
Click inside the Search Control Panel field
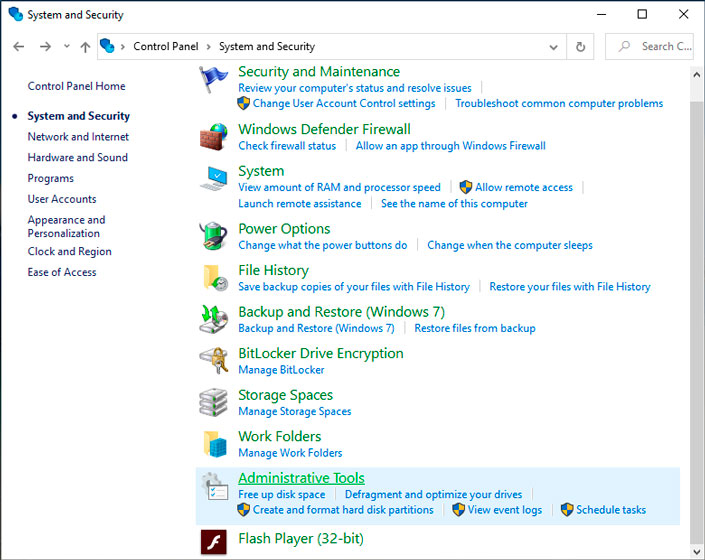click(x=649, y=46)
